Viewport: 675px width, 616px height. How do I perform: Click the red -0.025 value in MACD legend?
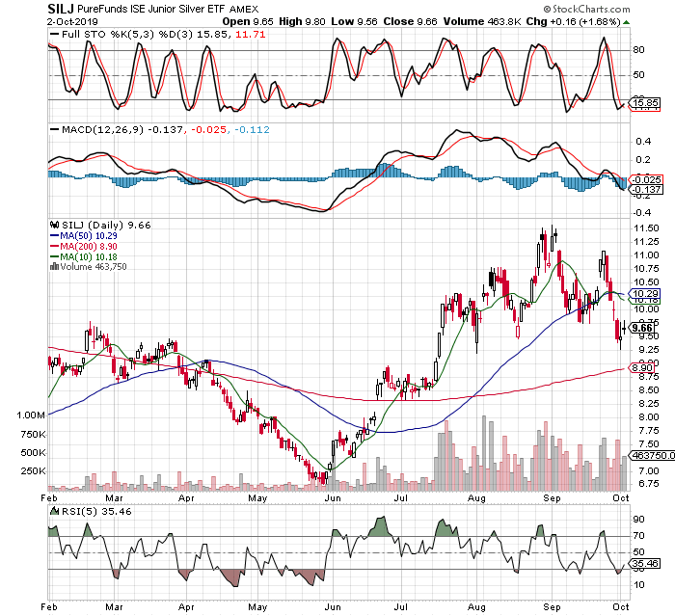coord(208,129)
